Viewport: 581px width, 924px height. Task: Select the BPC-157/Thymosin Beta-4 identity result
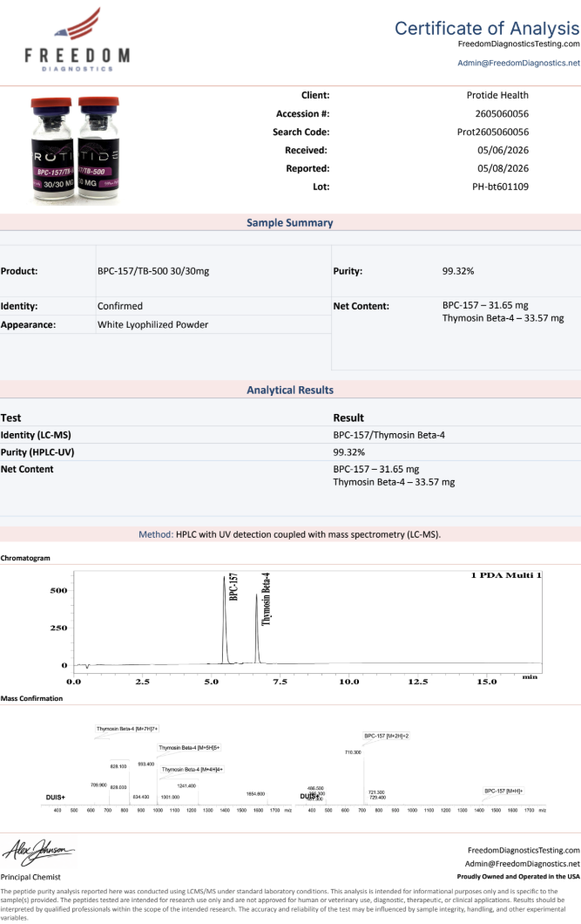[x=389, y=435]
